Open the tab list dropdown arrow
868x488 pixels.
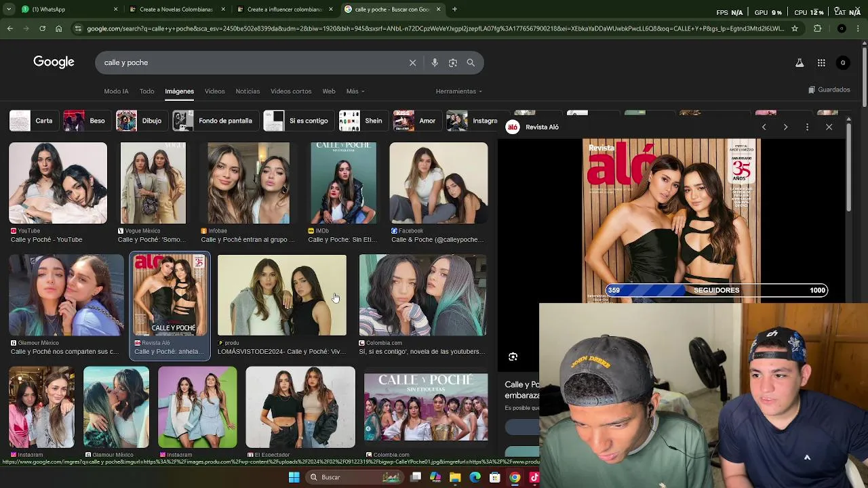(x=9, y=9)
